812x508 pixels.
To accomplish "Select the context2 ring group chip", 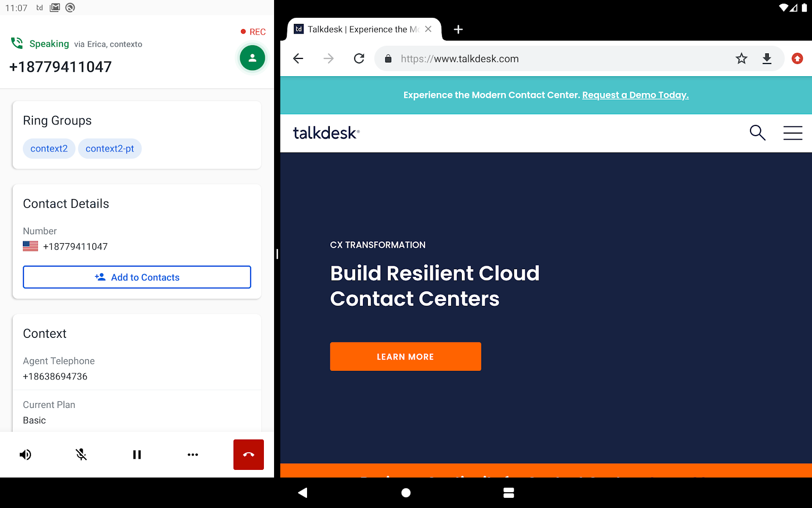I will 49,148.
